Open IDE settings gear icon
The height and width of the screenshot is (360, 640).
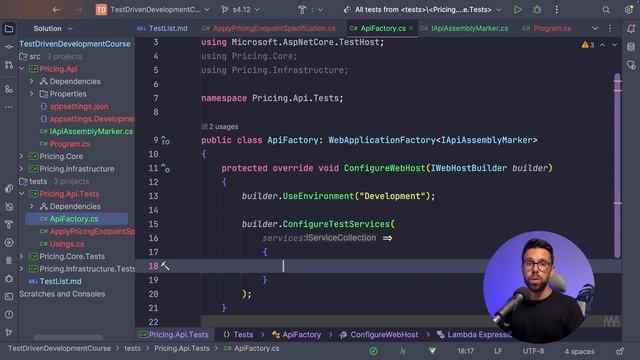tap(629, 9)
